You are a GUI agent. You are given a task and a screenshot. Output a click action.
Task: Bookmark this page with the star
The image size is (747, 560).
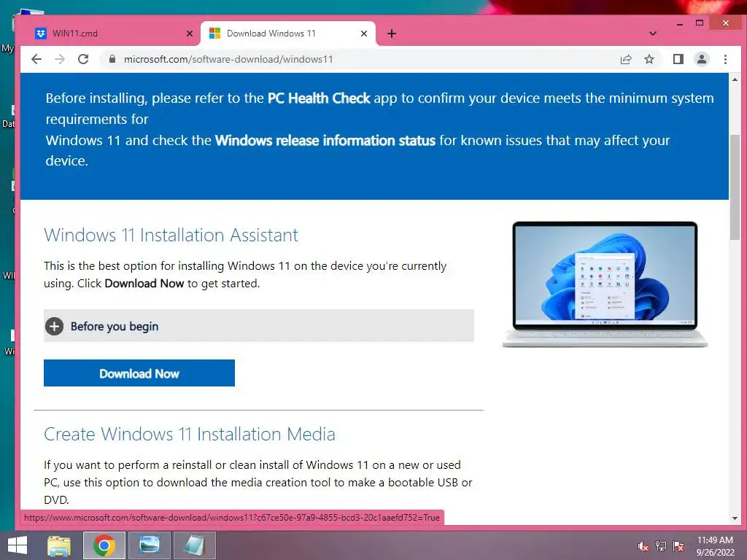649,59
